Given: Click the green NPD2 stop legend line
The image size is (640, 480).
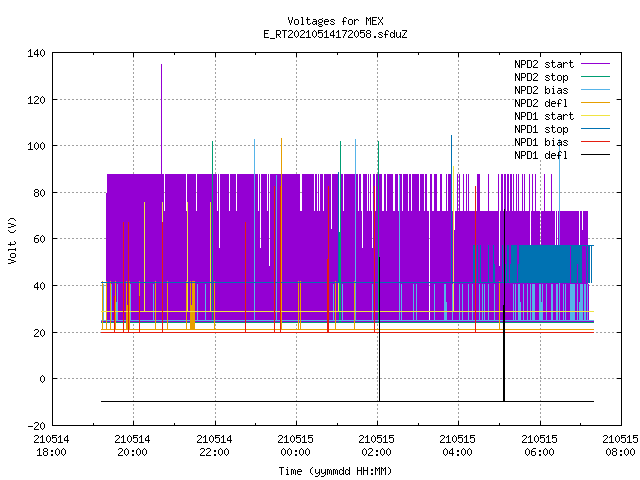Looking at the screenshot, I should point(595,76).
